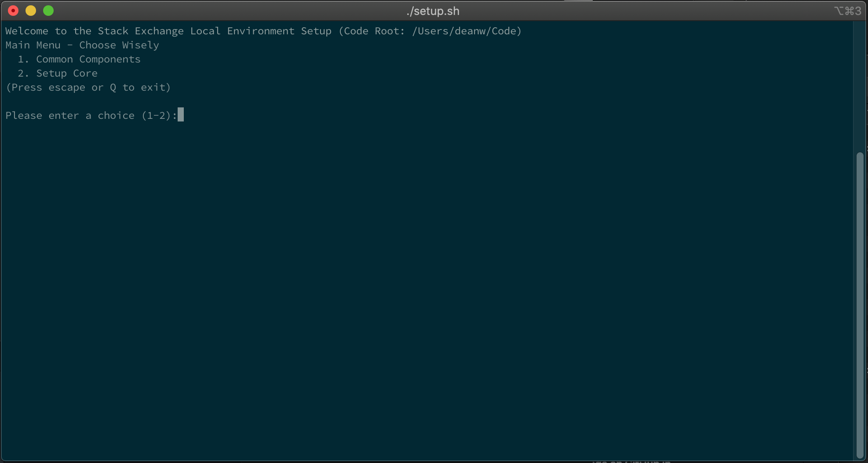Screen dimensions: 868x463
Task: Click the 'Please enter a choice (1-2):' prompt text
Action: [x=91, y=116]
